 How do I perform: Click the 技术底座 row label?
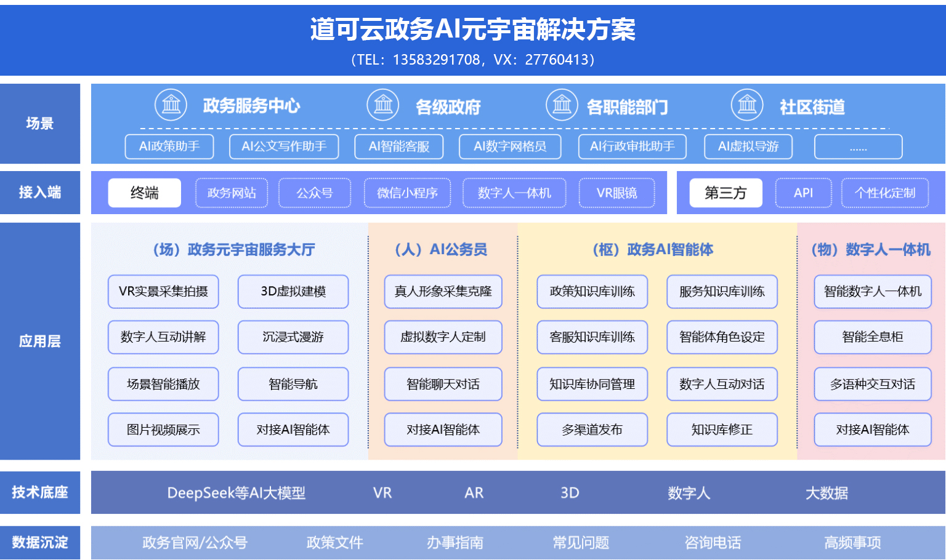(x=40, y=492)
